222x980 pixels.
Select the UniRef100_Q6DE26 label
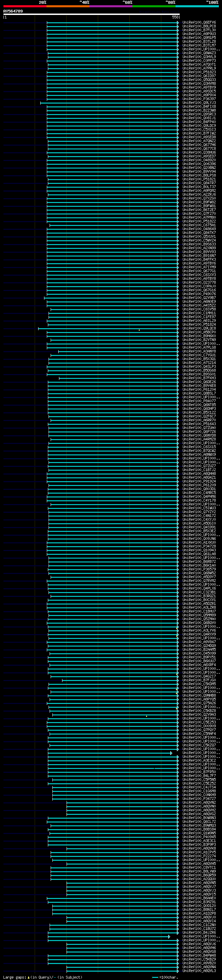click(199, 382)
